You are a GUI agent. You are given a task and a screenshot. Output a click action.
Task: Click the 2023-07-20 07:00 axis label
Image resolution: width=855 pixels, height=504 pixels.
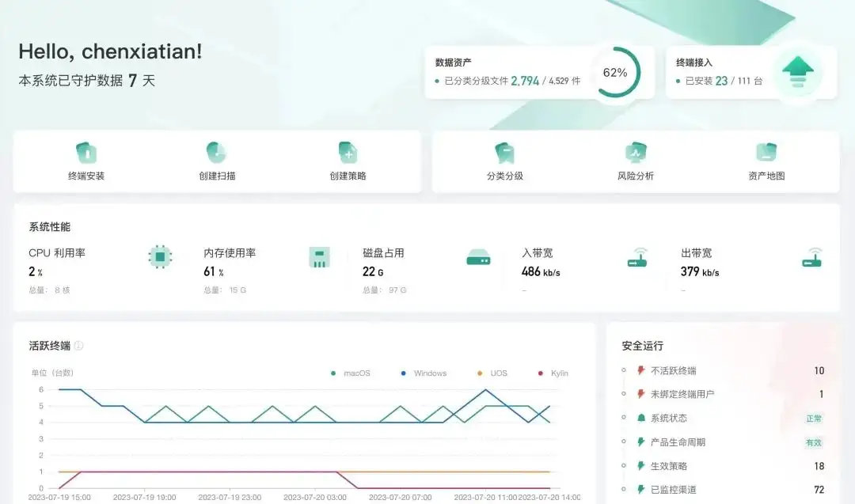click(x=401, y=498)
